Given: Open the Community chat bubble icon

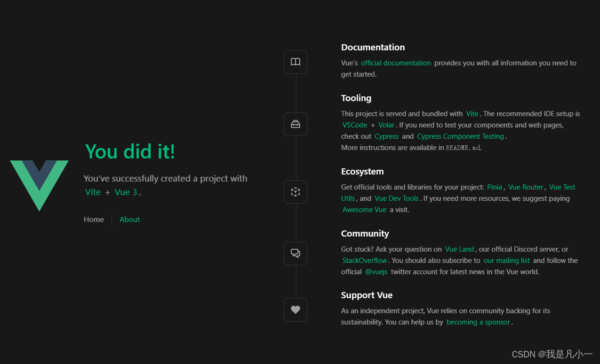Looking at the screenshot, I should tap(295, 253).
